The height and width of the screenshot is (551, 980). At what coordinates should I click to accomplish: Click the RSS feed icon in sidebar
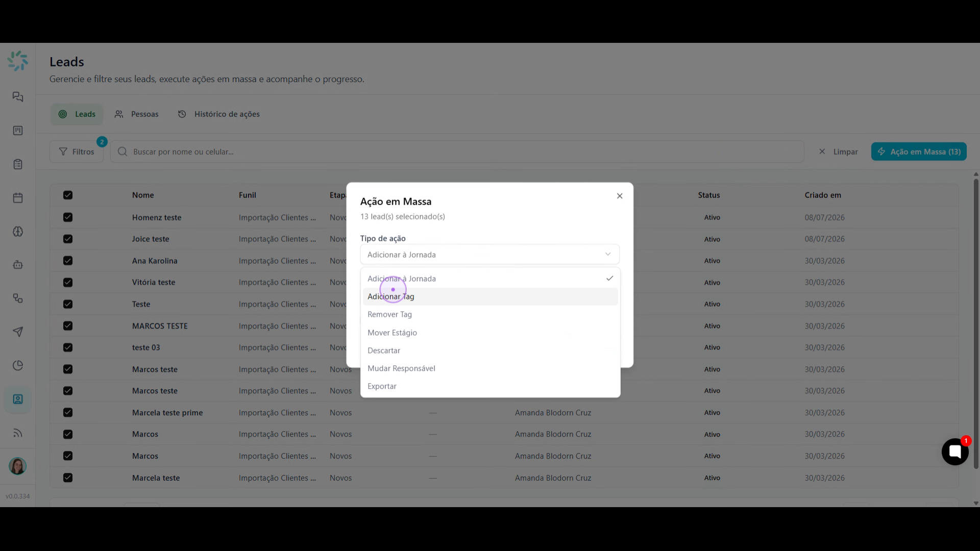(18, 433)
